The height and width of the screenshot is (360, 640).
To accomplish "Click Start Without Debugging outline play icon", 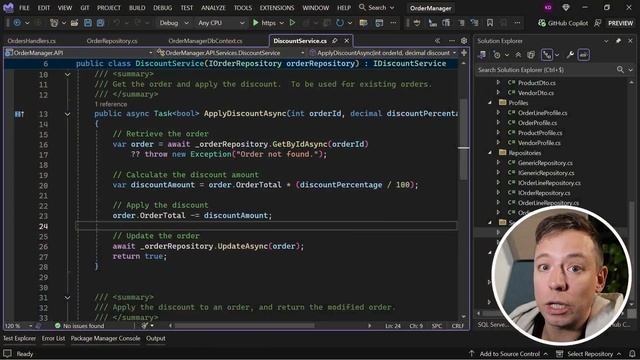I will 292,23.
